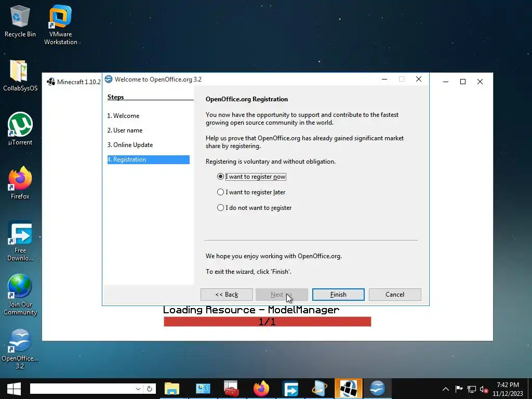Select the Free Download Manager desktop icon
Screen dimensions: 532x399
tap(20, 241)
